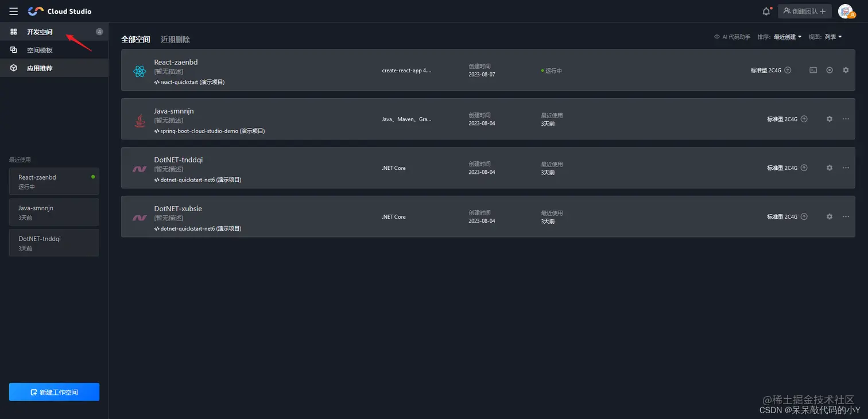Open recent DotNET-tnddqi in sidebar

54,243
